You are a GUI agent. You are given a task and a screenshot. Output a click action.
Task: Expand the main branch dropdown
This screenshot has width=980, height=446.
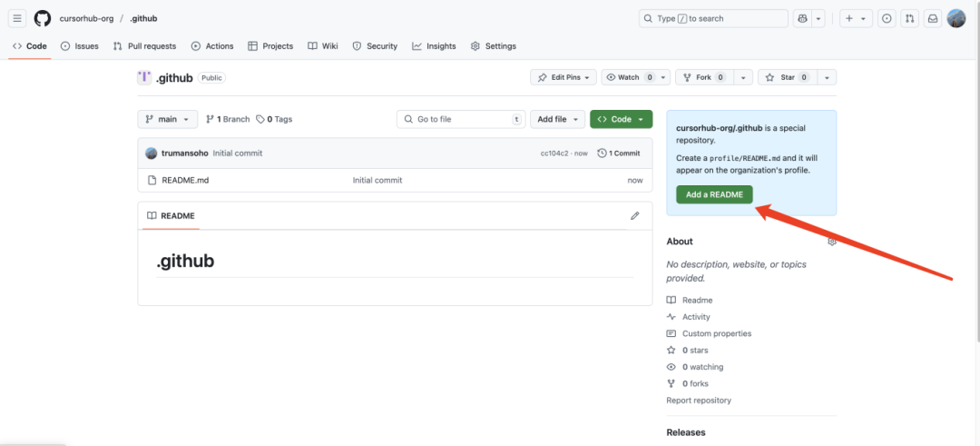[167, 119]
